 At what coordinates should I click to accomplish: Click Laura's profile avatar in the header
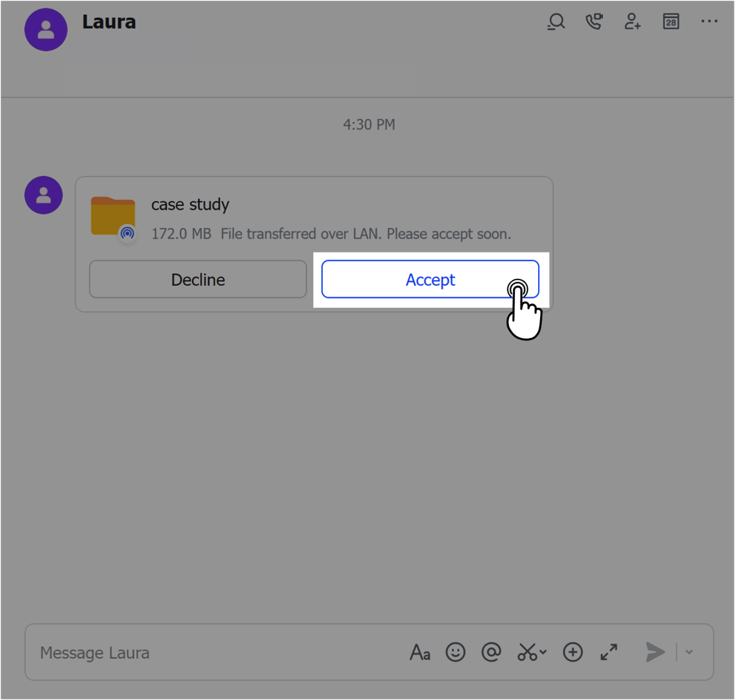click(x=46, y=29)
